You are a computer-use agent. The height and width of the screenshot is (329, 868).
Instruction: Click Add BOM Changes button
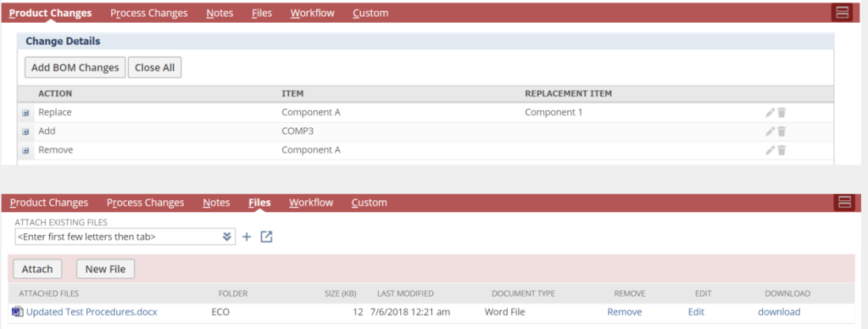click(x=75, y=68)
